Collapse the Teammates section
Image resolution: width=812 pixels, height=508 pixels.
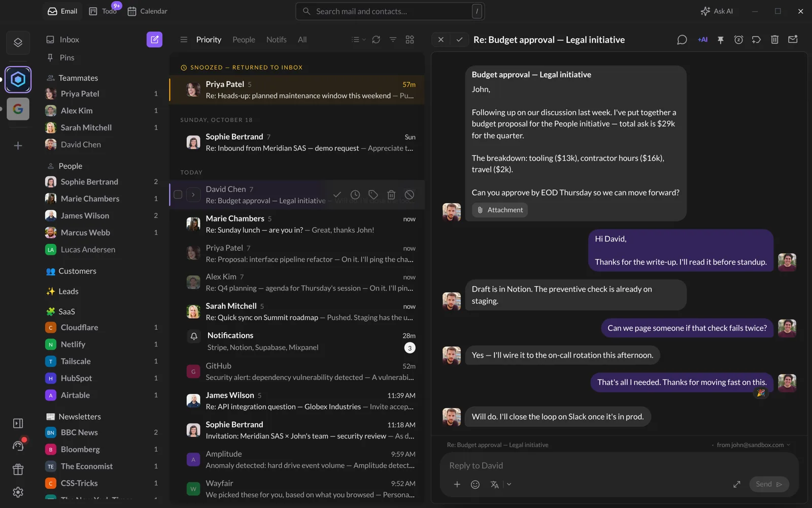tap(78, 78)
